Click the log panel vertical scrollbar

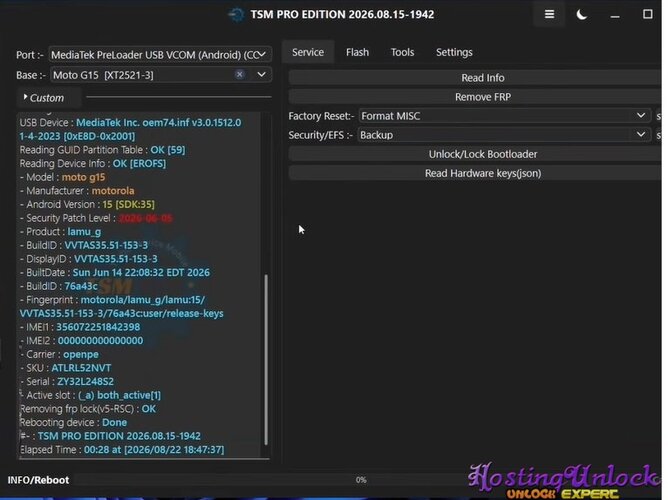click(x=266, y=359)
